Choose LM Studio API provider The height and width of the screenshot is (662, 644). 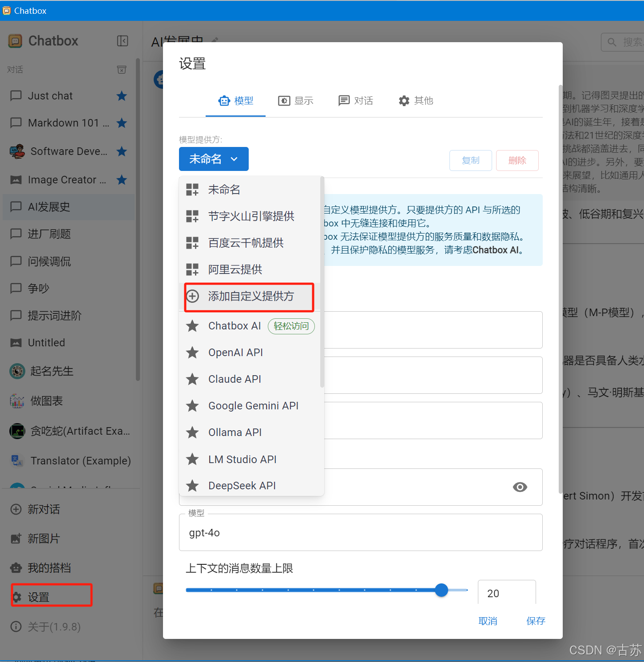250,459
